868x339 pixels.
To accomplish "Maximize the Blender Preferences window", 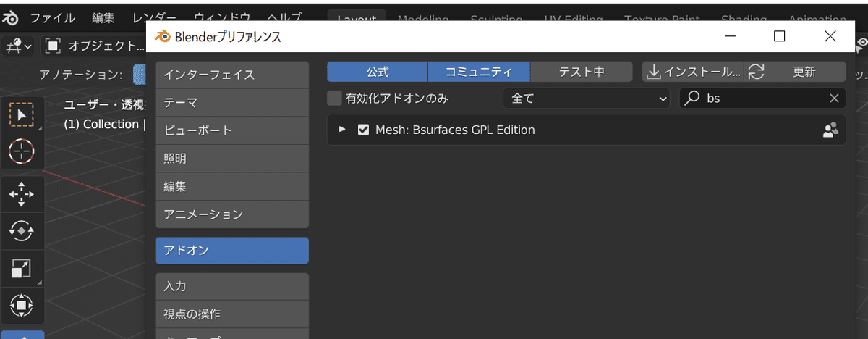I will click(780, 36).
